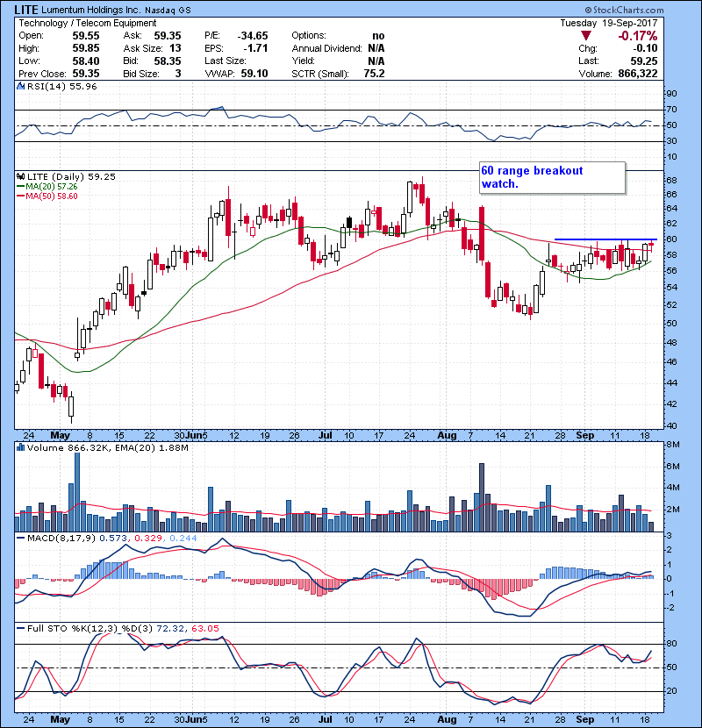The width and height of the screenshot is (702, 728).
Task: Click the Low value 58.40
Action: [x=86, y=61]
